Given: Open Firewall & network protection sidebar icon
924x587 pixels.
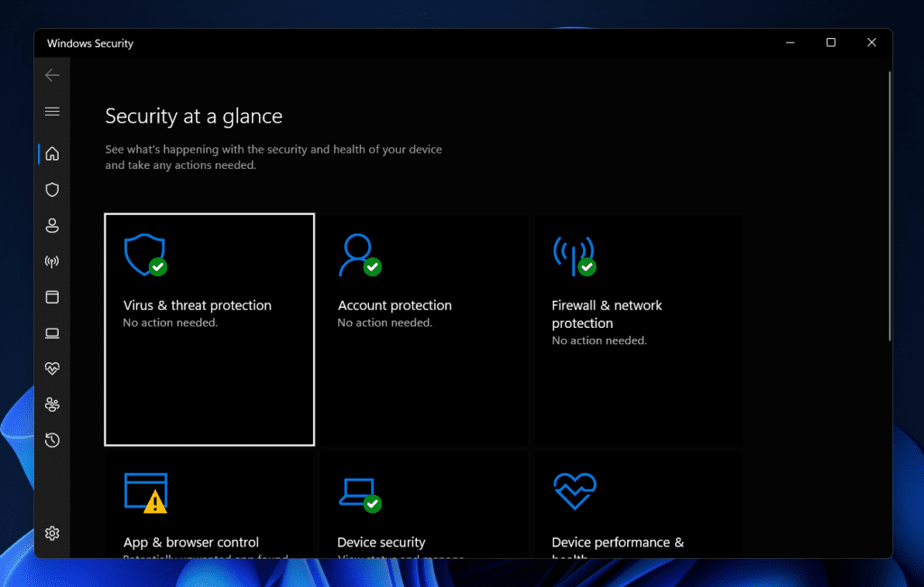Looking at the screenshot, I should tap(52, 262).
